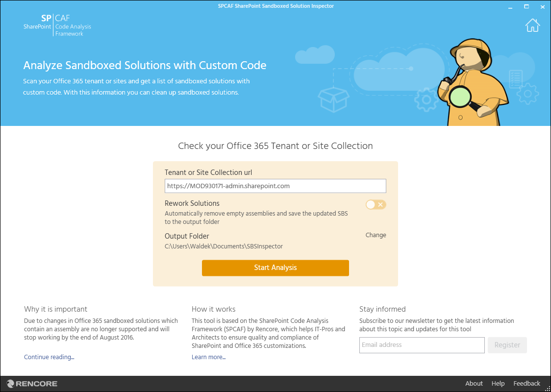This screenshot has height=392, width=551.
Task: Click the 'How it works' heading
Action: click(x=213, y=309)
